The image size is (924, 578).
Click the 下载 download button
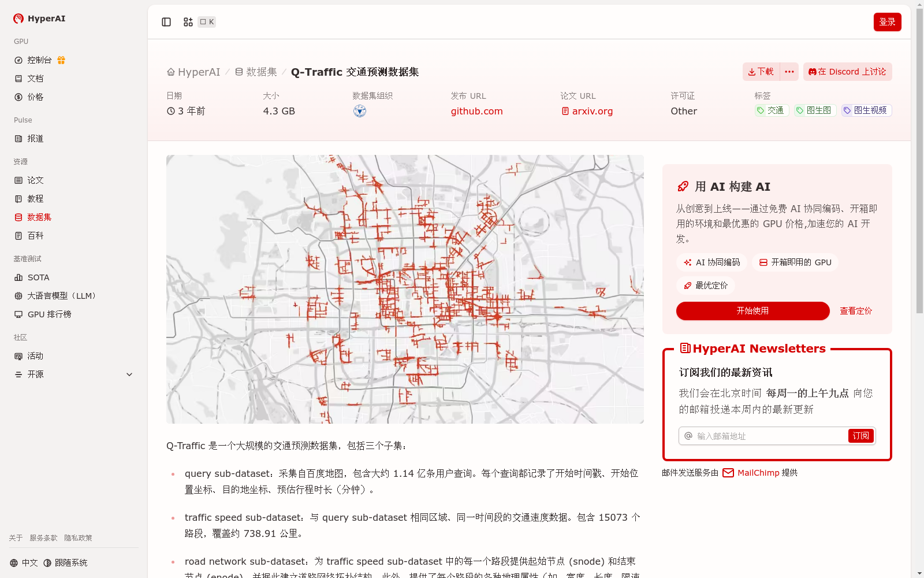[761, 72]
